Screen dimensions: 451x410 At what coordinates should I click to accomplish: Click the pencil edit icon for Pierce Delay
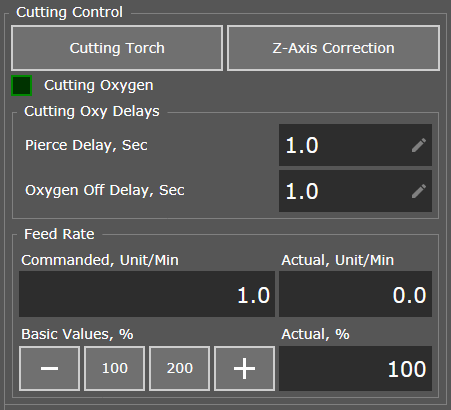point(419,145)
